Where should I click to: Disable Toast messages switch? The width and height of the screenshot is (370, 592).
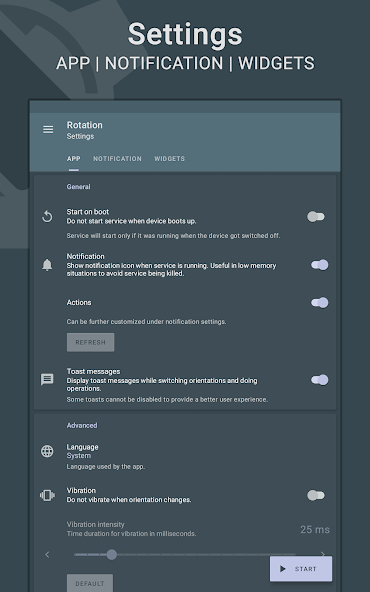pos(319,380)
